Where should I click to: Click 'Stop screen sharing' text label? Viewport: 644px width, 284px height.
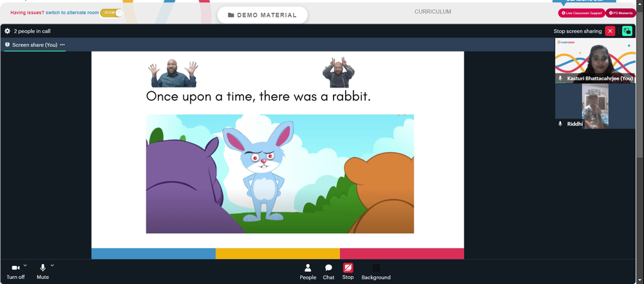(578, 32)
